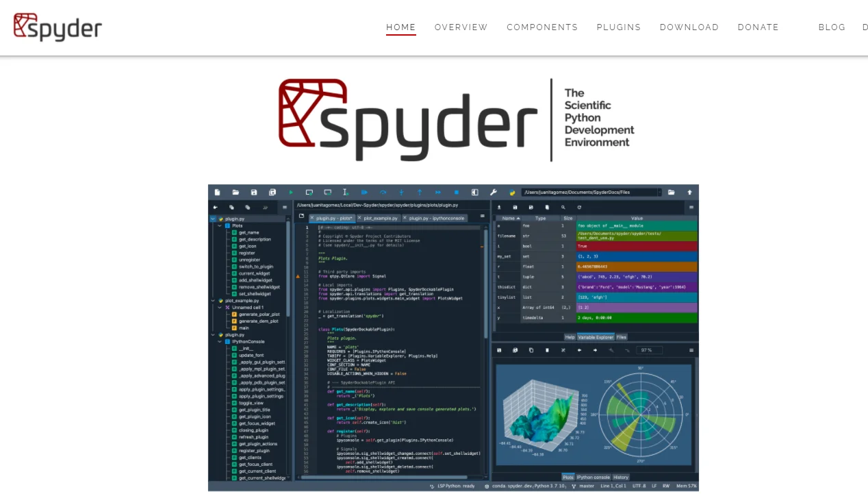Screen dimensions: 868x494
Task: Click the Continue execution fast-forward icon
Action: [438, 193]
